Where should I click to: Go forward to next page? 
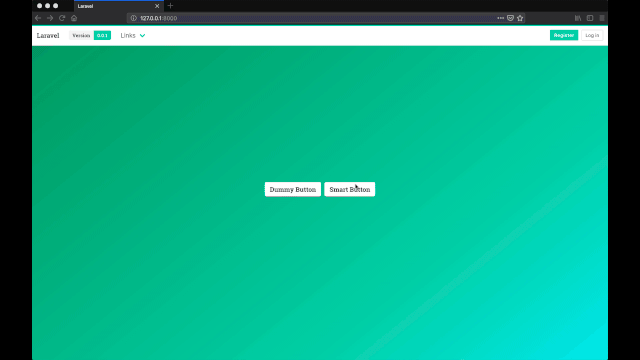[50, 18]
